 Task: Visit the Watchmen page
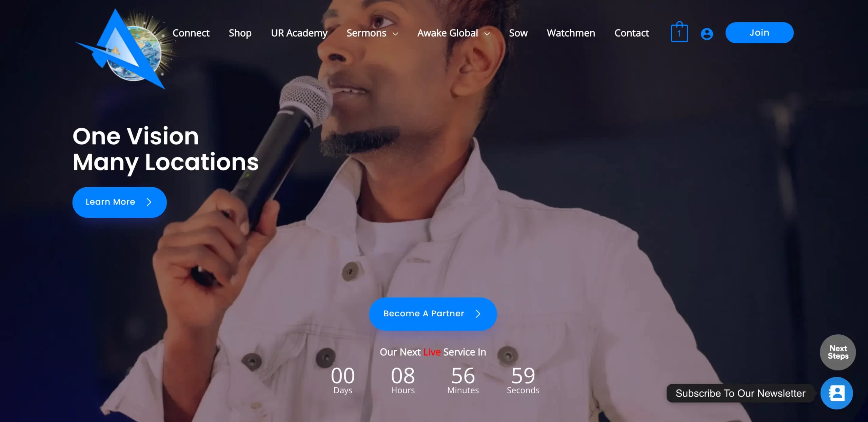point(571,33)
